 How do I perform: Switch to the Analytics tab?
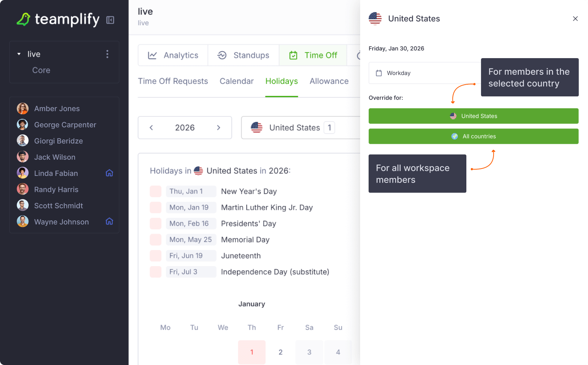point(173,55)
